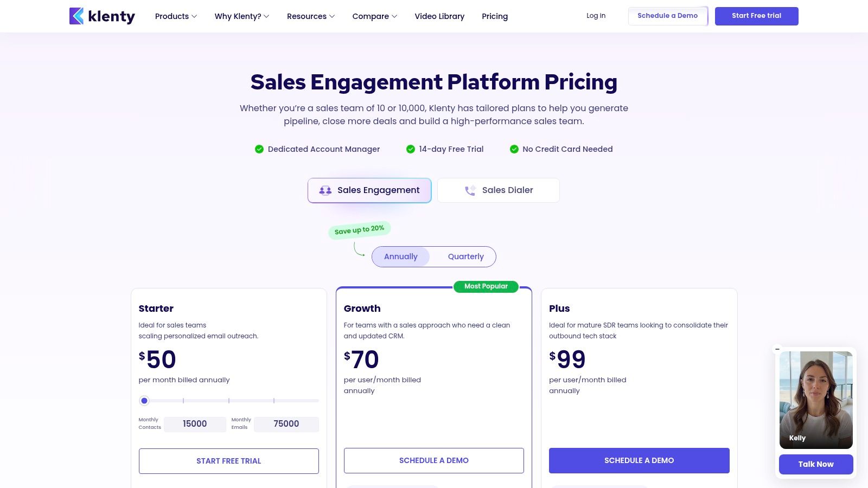Viewport: 868px width, 488px height.
Task: Click Schedule a Demo in header
Action: pos(668,16)
